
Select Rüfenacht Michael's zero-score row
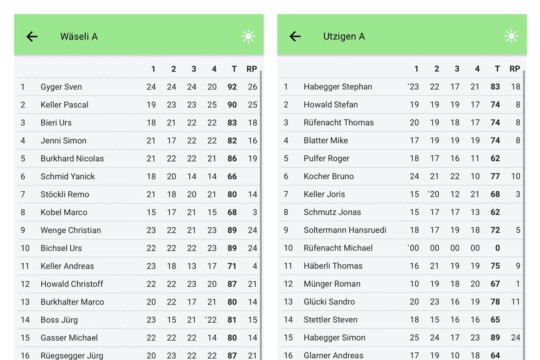[402, 248]
